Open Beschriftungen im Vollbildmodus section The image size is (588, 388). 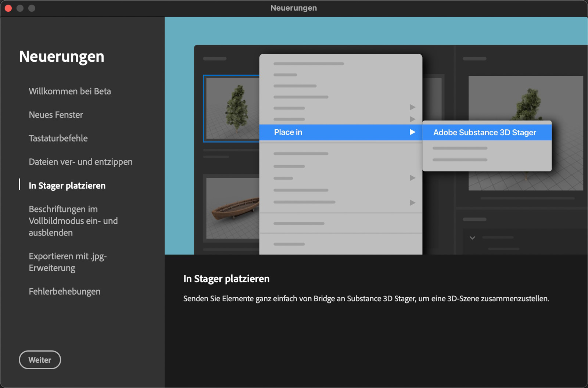[73, 221]
